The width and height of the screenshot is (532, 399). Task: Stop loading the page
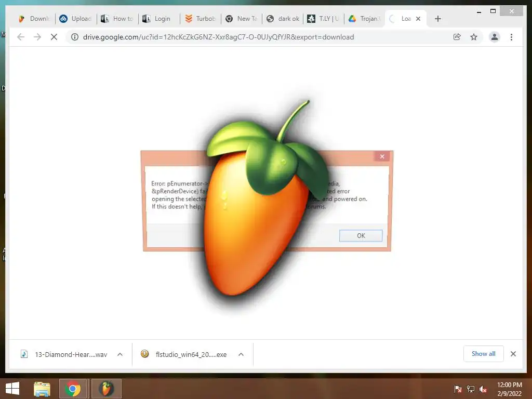pos(54,37)
